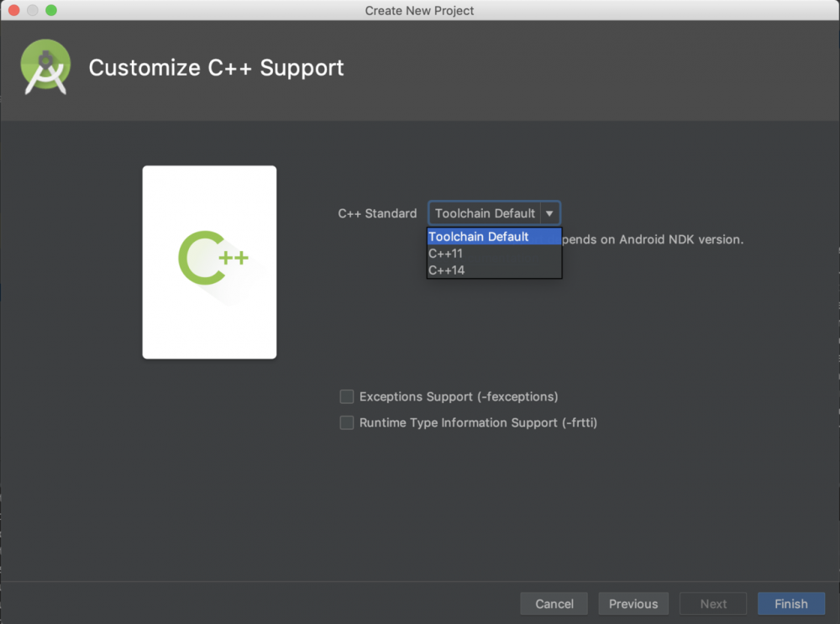Click the C++ Standard dropdown arrow
Screen dimensions: 840x624
click(549, 213)
